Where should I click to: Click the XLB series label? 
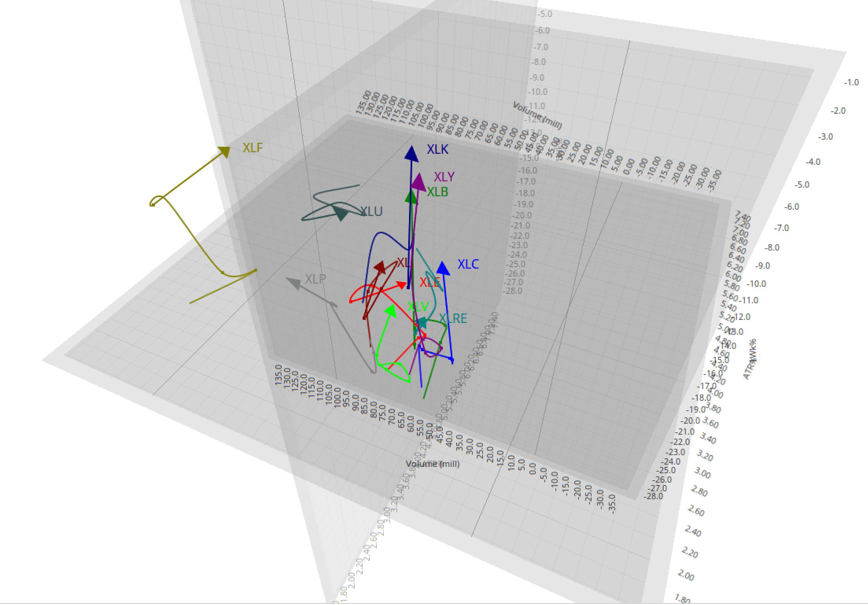click(438, 192)
